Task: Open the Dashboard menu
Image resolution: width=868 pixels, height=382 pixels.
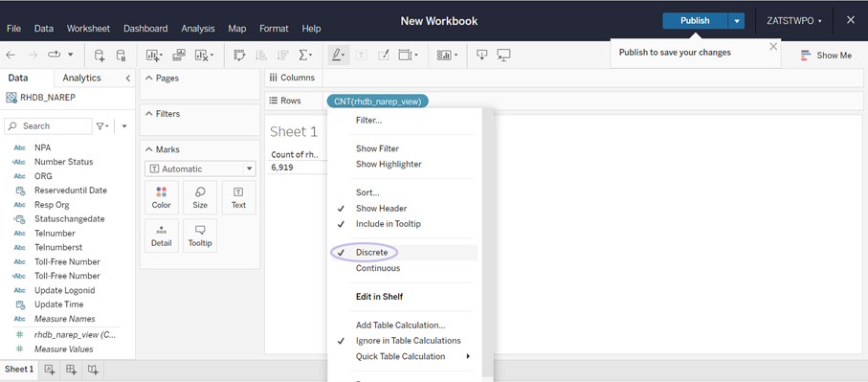Action: [x=145, y=28]
